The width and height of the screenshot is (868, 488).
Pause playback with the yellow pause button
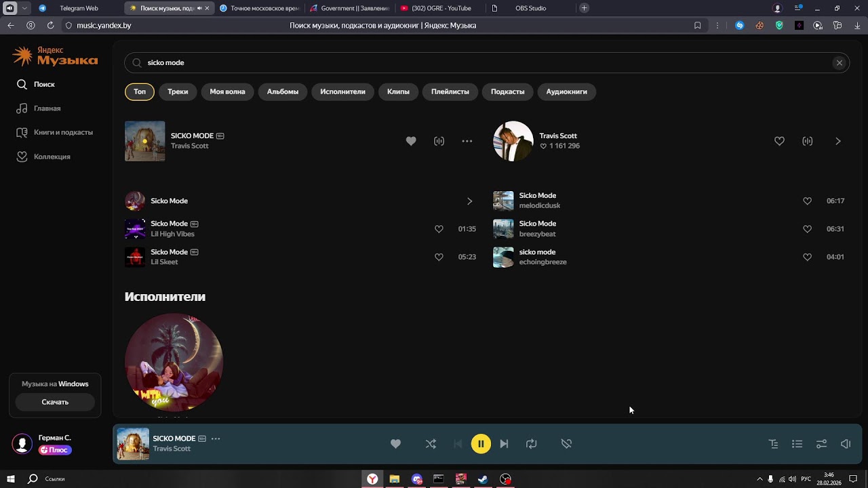(481, 444)
